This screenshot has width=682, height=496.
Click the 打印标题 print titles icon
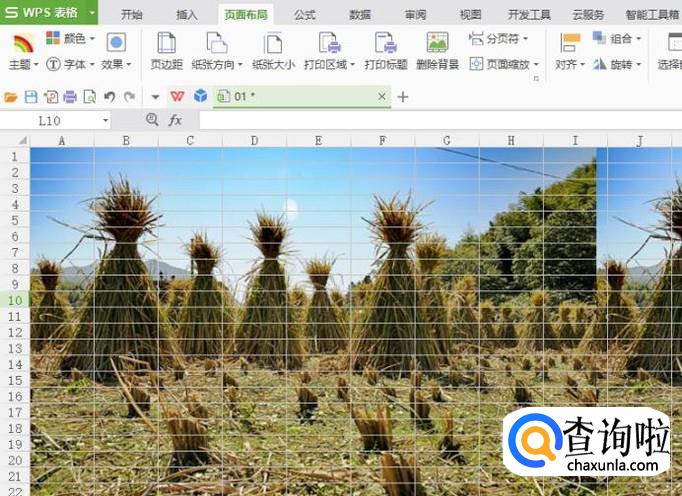(x=386, y=43)
